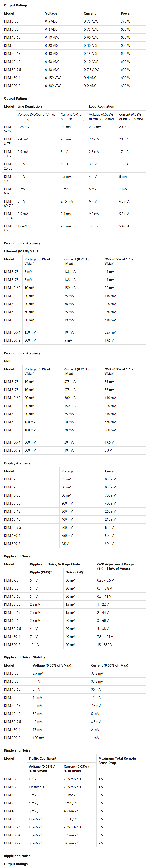Click the Power column header

[126, 13]
